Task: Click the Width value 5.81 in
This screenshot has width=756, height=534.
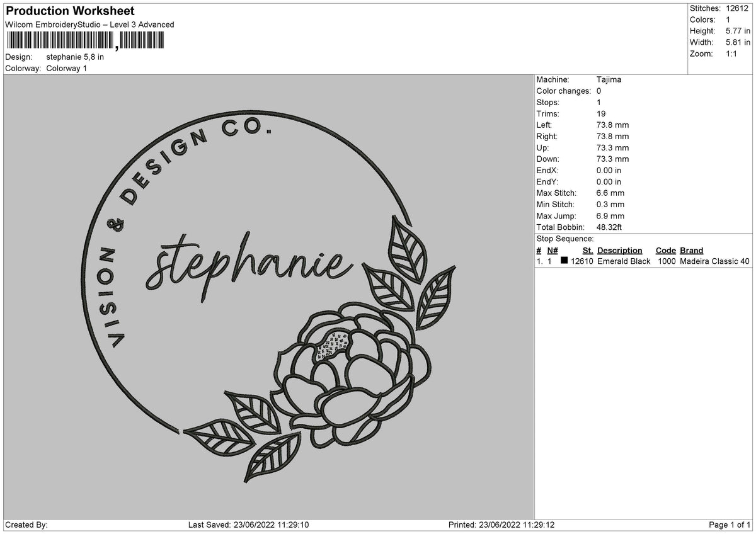Action: coord(738,42)
